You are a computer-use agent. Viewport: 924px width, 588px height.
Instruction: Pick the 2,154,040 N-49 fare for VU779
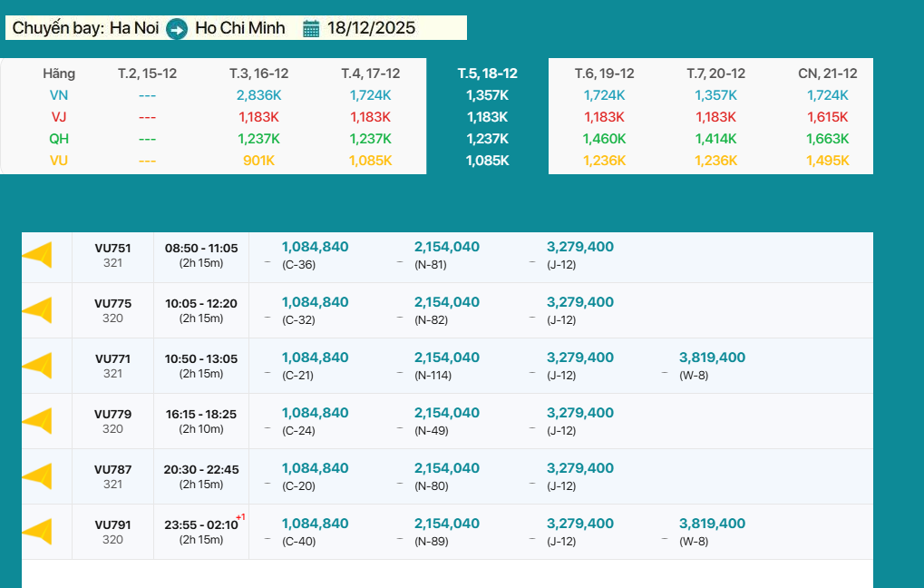(447, 413)
